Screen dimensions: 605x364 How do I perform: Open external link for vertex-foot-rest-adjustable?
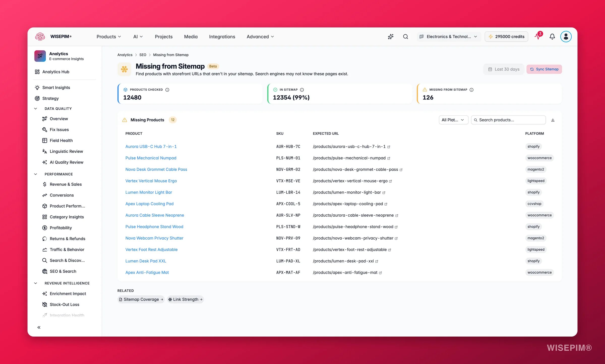pyautogui.click(x=390, y=250)
